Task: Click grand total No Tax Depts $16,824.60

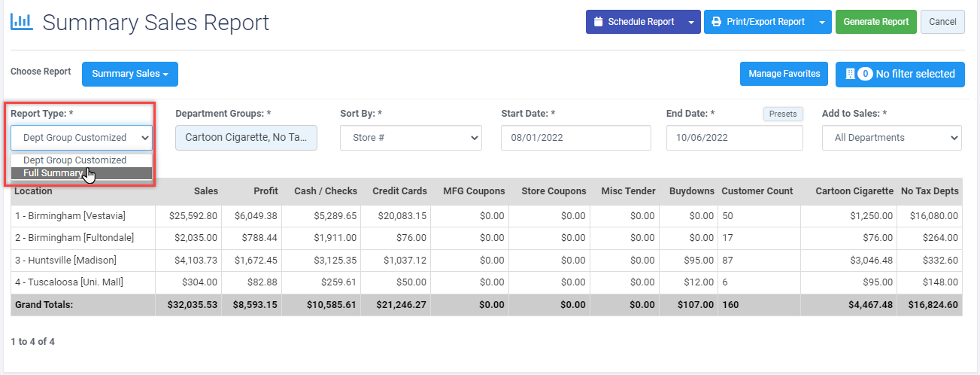Action: (x=933, y=305)
